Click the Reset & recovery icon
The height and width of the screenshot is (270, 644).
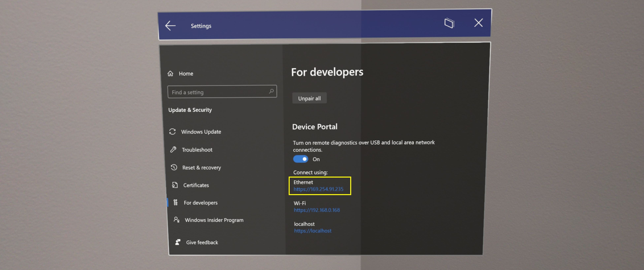(174, 167)
